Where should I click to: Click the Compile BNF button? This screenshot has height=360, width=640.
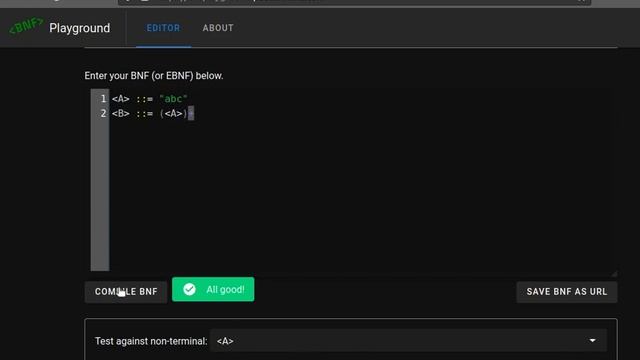[x=126, y=292]
